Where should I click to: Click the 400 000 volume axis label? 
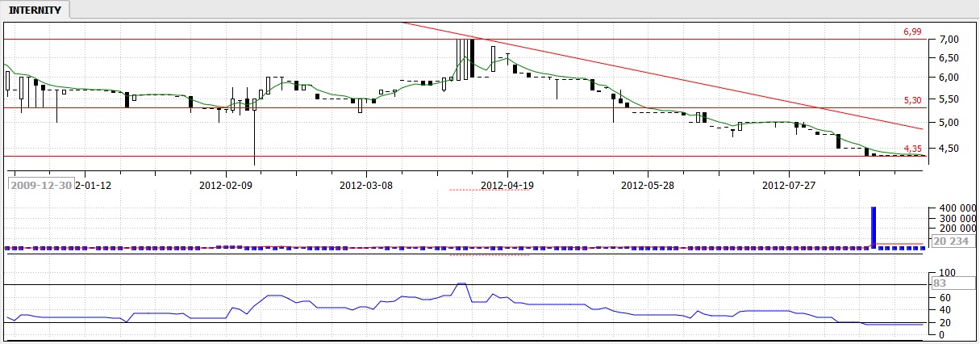[952, 208]
